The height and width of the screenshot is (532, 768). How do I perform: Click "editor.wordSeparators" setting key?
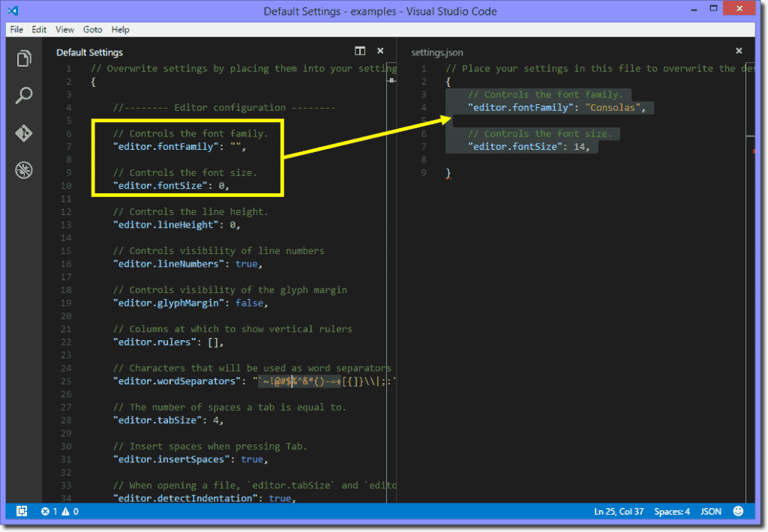coord(177,381)
